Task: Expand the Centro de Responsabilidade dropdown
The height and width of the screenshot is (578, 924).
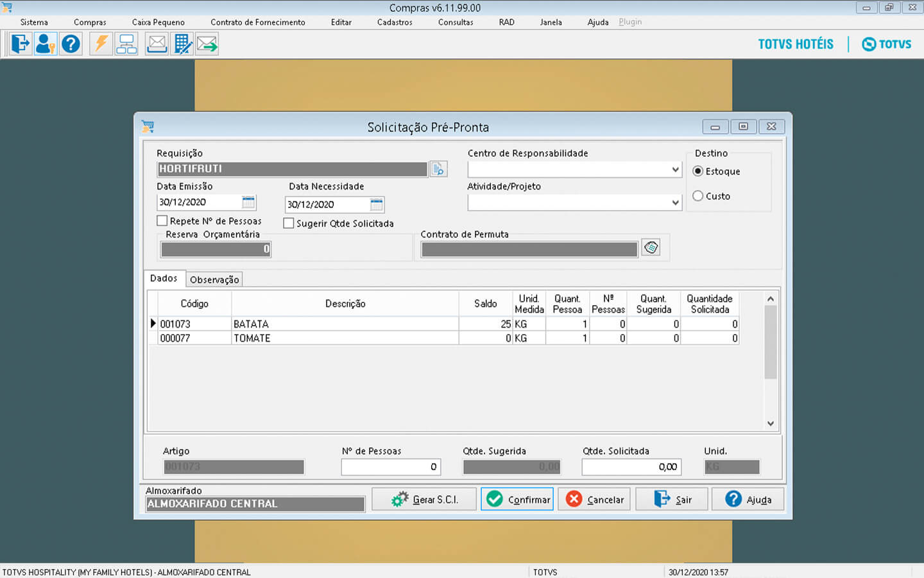Action: click(675, 170)
